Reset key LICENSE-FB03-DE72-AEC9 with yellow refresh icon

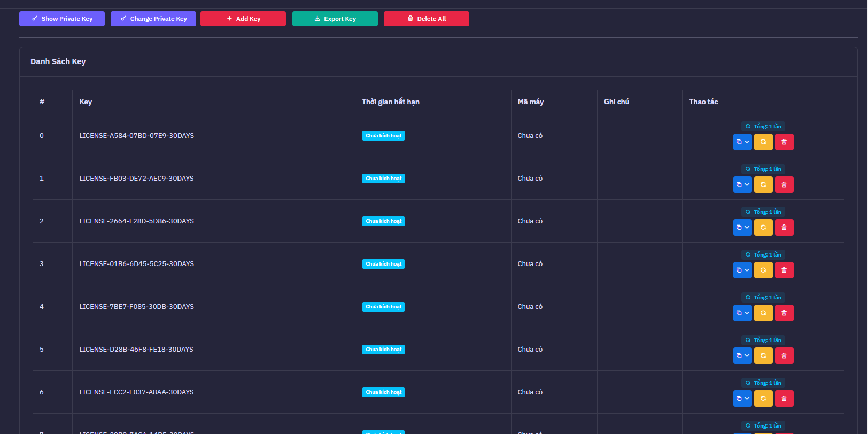tap(763, 184)
